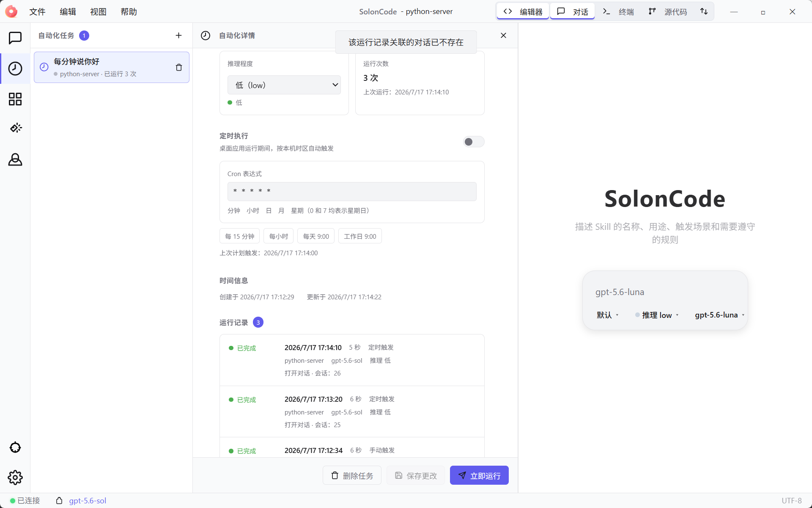Click the 删除任务 button
Image resolution: width=812 pixels, height=508 pixels.
(x=352, y=475)
